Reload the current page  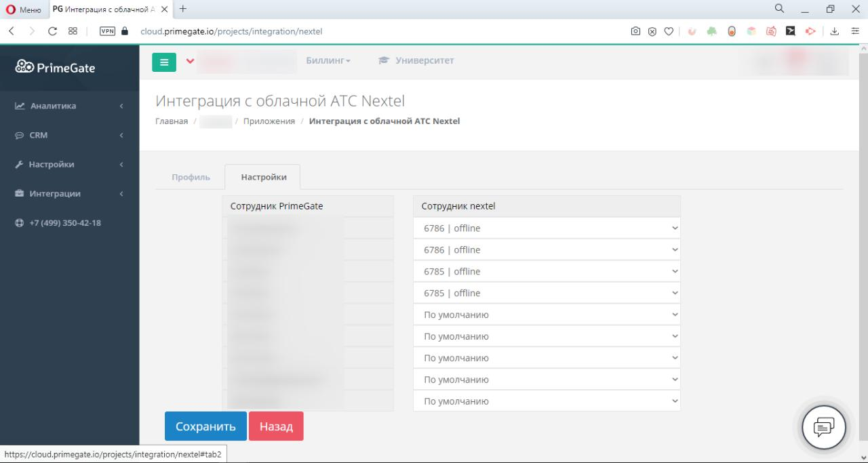point(52,31)
